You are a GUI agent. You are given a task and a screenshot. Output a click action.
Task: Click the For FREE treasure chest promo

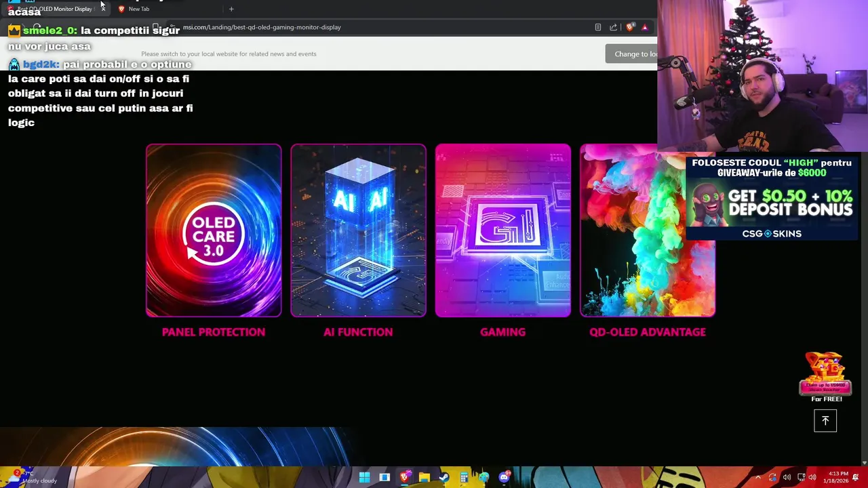click(825, 377)
